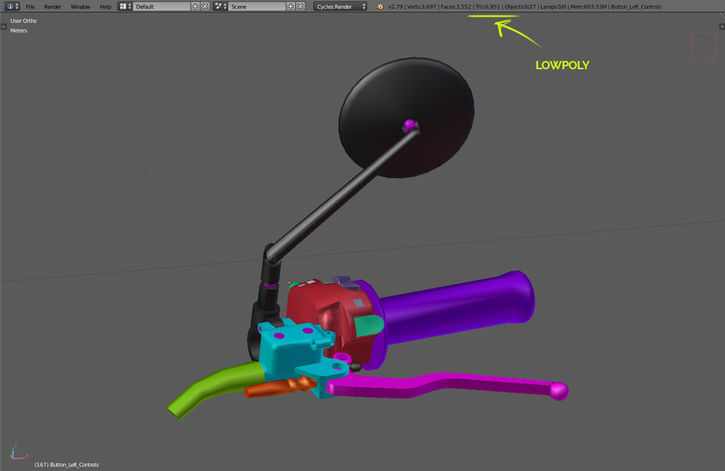Click the Tris:6,951 statistic text

pyautogui.click(x=488, y=6)
